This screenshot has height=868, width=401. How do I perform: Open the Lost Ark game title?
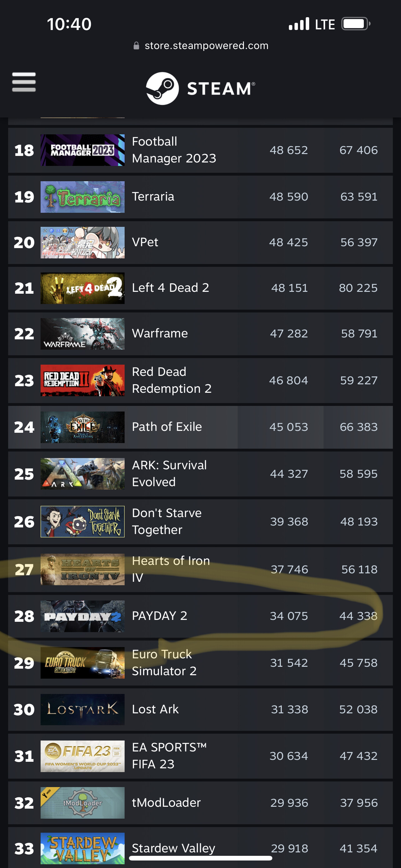[155, 709]
